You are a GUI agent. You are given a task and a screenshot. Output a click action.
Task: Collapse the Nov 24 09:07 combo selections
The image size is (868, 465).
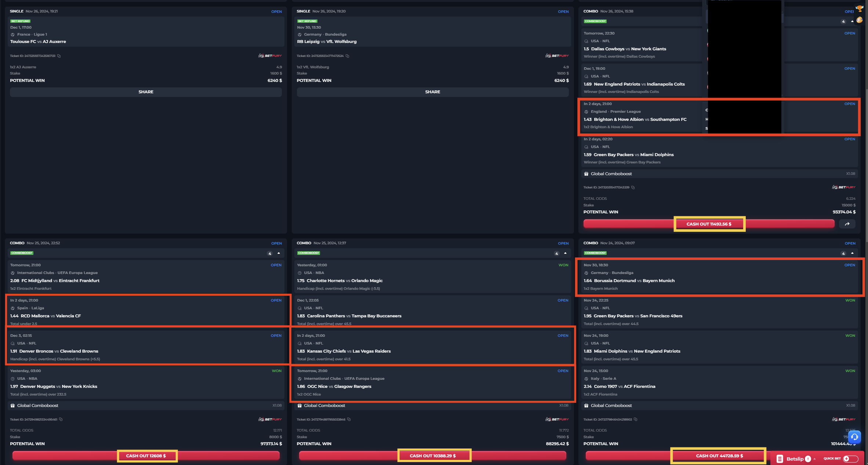tap(852, 253)
